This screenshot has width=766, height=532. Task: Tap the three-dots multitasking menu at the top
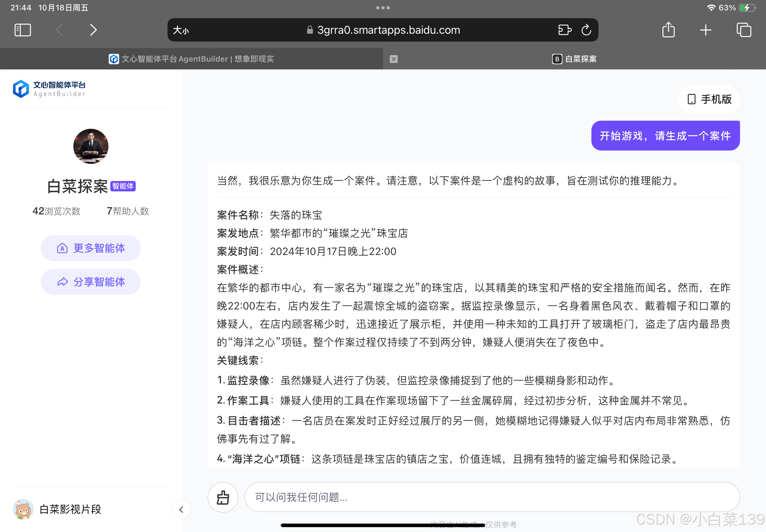383,8
